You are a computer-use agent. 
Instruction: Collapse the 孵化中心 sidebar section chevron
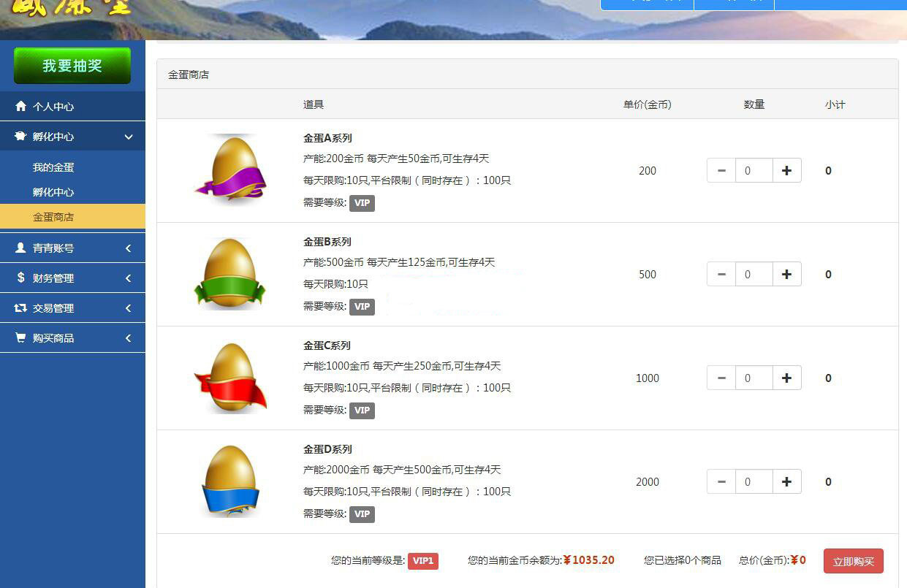click(129, 137)
